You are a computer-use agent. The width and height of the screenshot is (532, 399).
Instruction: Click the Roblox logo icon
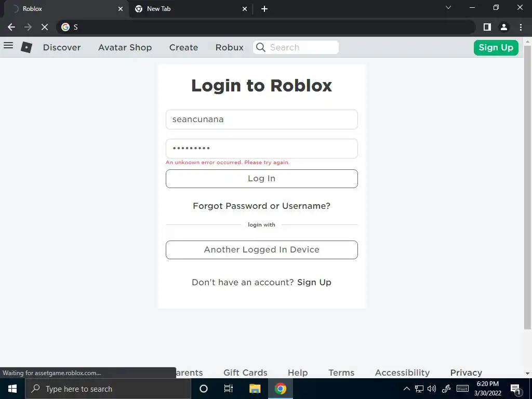click(26, 47)
